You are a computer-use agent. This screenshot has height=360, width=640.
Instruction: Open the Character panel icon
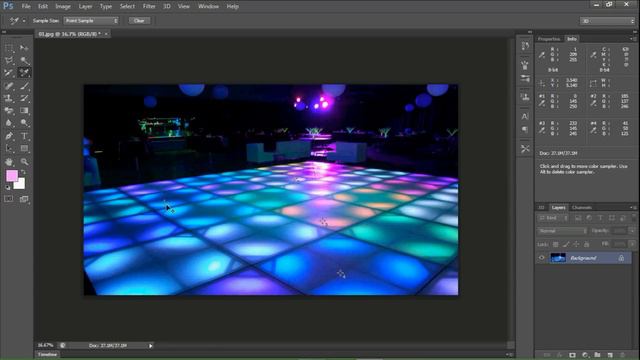[x=525, y=117]
